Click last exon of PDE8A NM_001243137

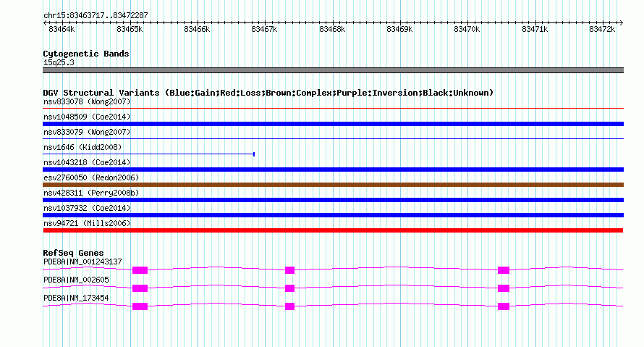tap(504, 270)
